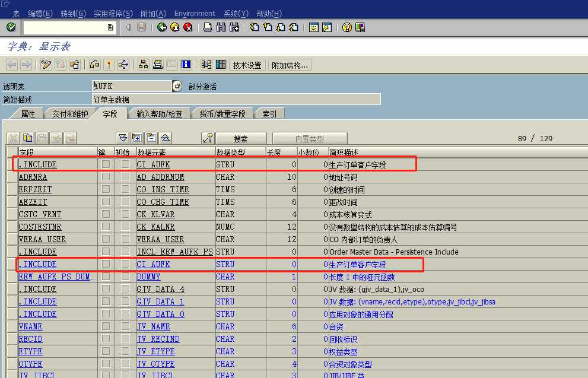Click the Last Page icon
Viewport: 588px width, 378px height.
pyautogui.click(x=294, y=27)
